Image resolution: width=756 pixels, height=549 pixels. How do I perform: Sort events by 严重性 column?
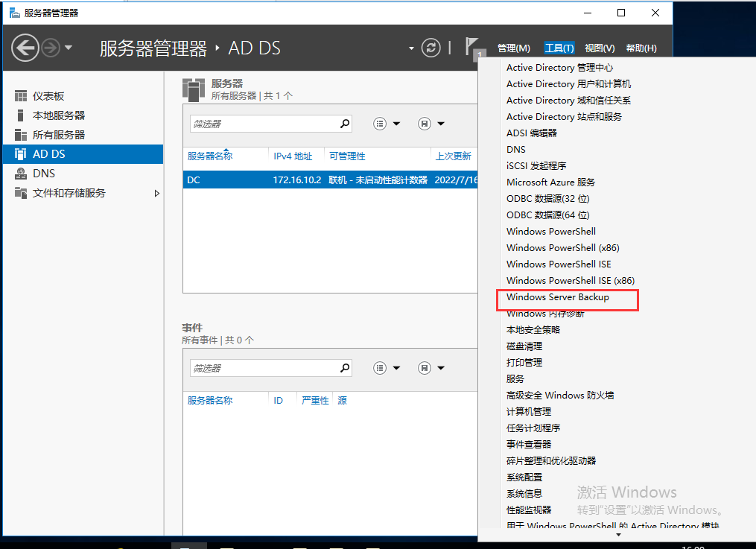click(x=315, y=401)
